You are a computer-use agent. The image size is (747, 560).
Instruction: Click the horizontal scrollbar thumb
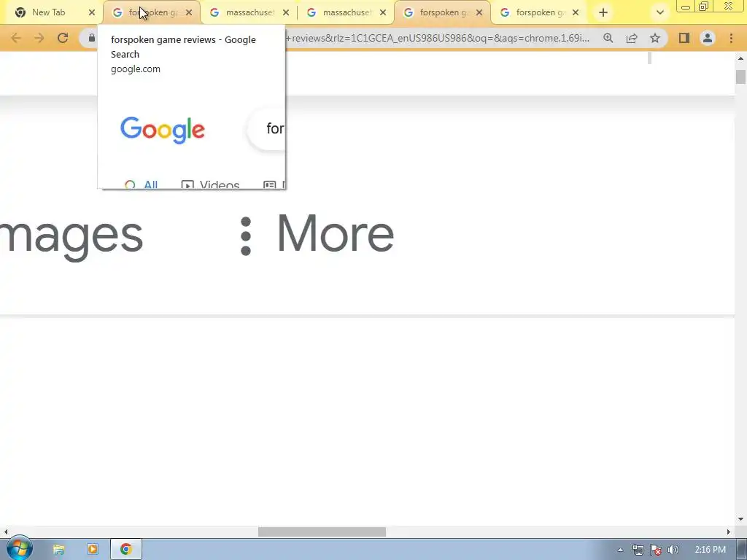coord(322,532)
